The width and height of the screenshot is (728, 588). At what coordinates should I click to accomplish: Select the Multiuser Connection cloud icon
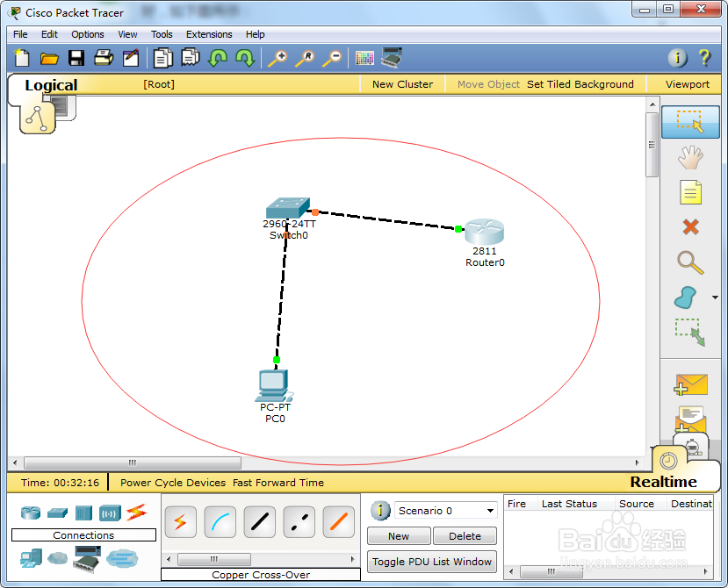click(x=122, y=558)
